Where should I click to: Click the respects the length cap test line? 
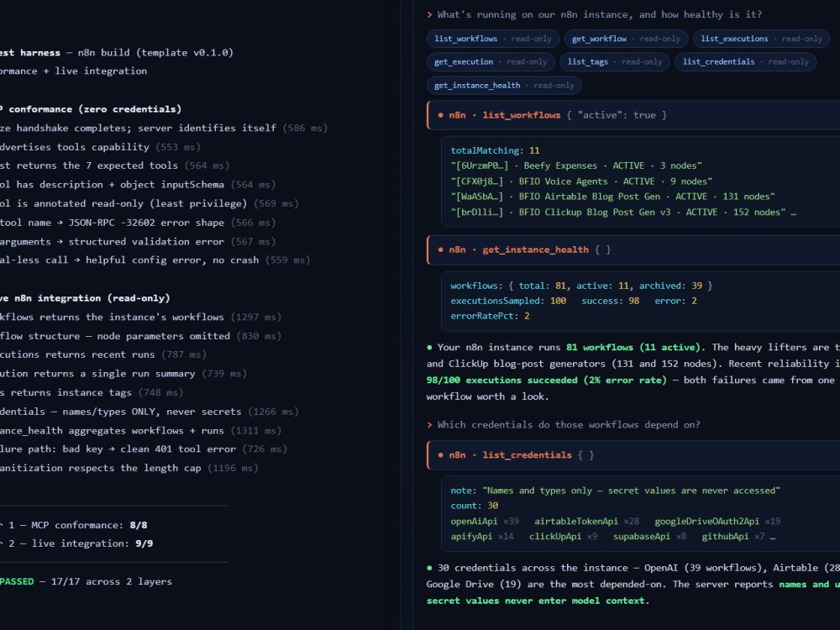[x=129, y=468]
